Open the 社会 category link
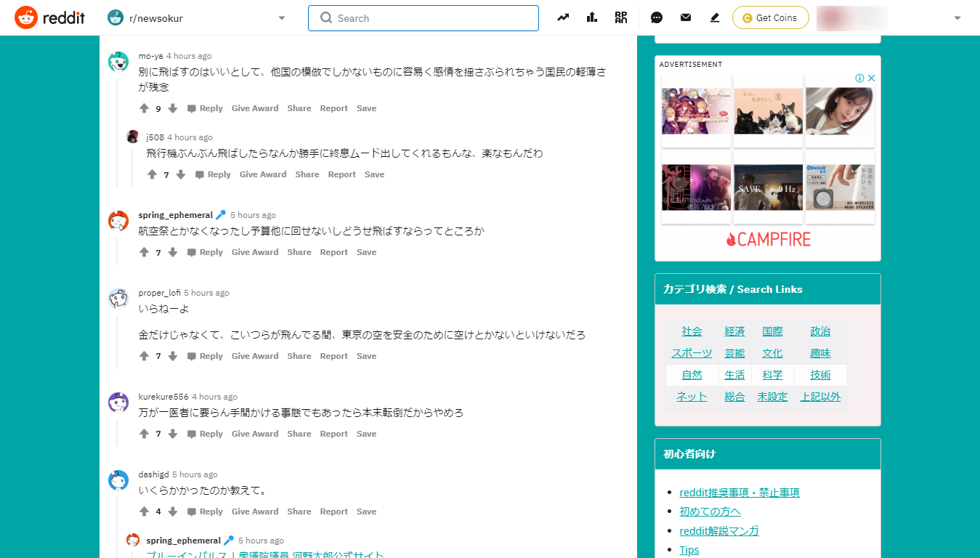980x558 pixels. [x=692, y=331]
